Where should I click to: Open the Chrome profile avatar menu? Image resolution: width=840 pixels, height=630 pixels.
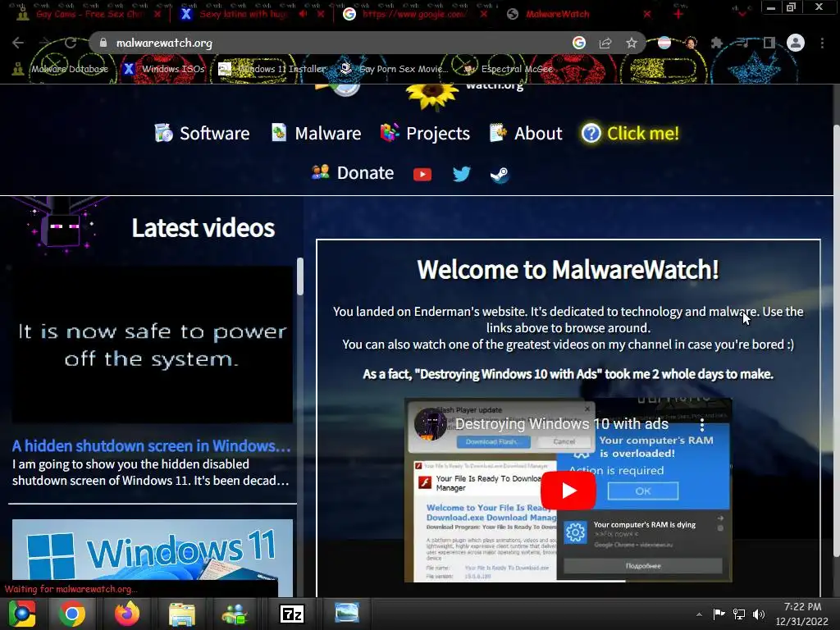tap(796, 43)
